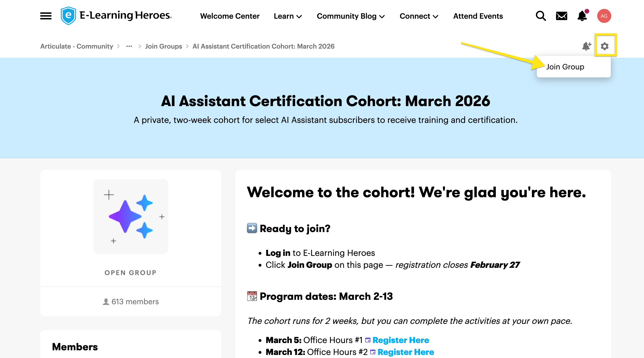Select Join Group from dropdown
This screenshot has width=644, height=358.
tap(565, 67)
